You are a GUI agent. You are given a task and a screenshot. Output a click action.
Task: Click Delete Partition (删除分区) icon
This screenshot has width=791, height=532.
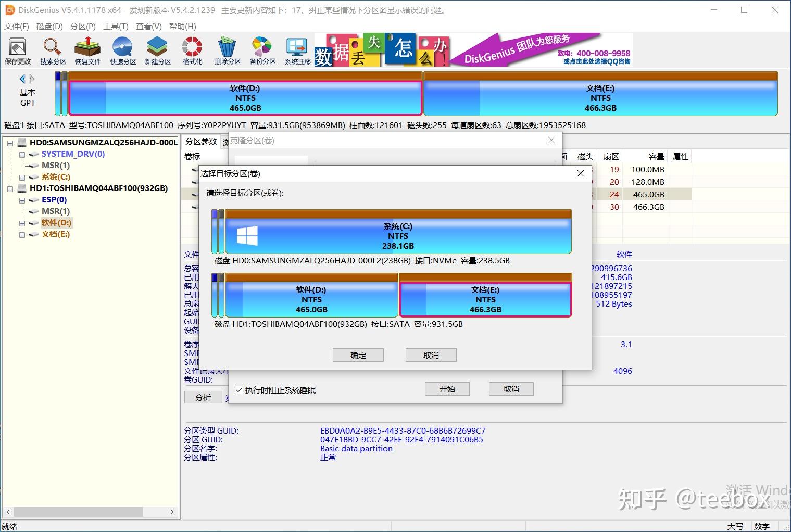pyautogui.click(x=228, y=51)
